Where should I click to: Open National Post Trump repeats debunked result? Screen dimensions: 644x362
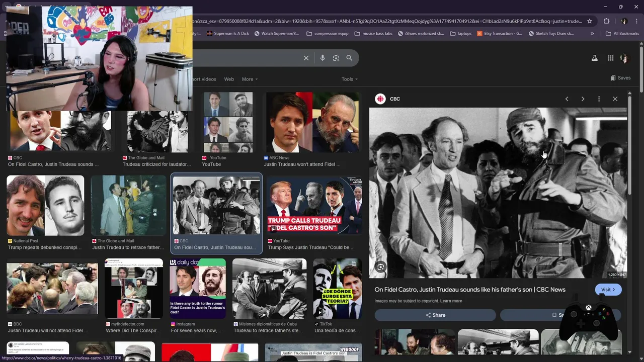(46, 213)
